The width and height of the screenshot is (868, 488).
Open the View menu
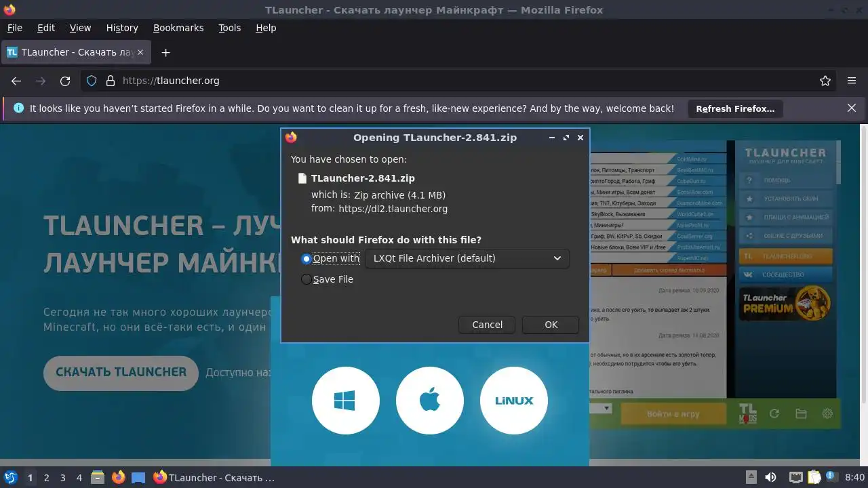[x=80, y=28]
